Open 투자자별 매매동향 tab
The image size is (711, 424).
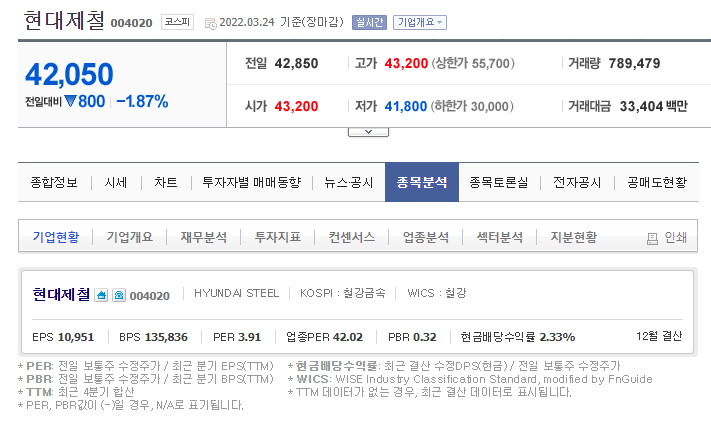(x=252, y=182)
